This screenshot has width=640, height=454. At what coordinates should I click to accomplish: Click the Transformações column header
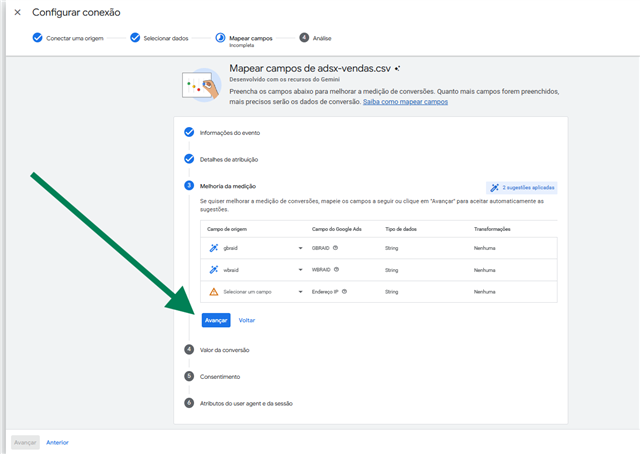[x=492, y=229]
